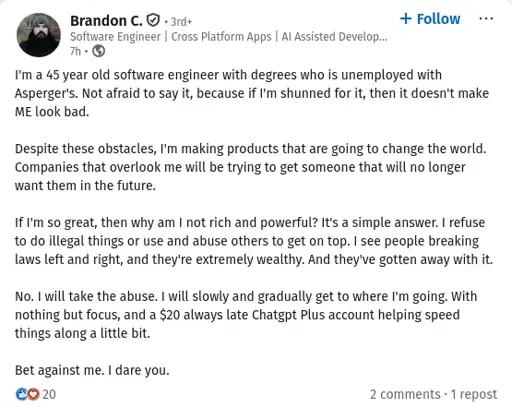
Task: Show the 2 comments
Action: pos(405,394)
